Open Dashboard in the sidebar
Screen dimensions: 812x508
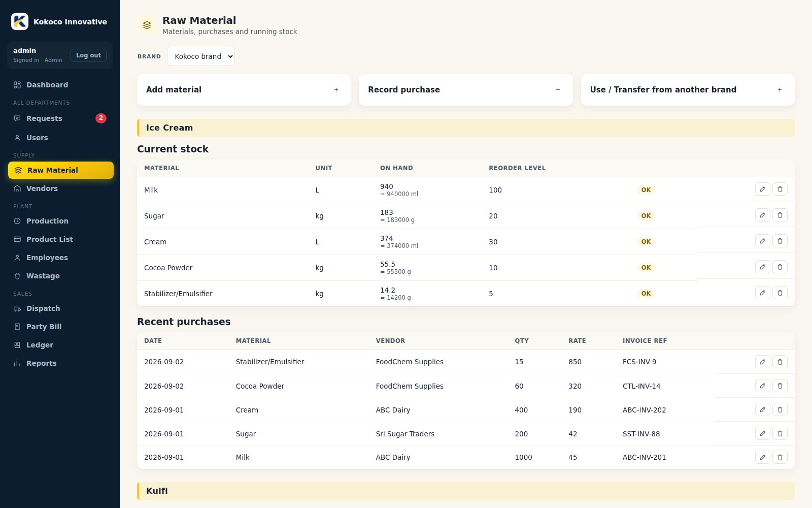point(60,85)
